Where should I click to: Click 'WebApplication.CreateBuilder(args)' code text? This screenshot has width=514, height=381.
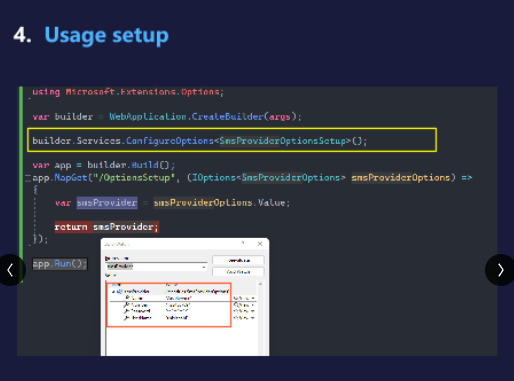coord(203,117)
